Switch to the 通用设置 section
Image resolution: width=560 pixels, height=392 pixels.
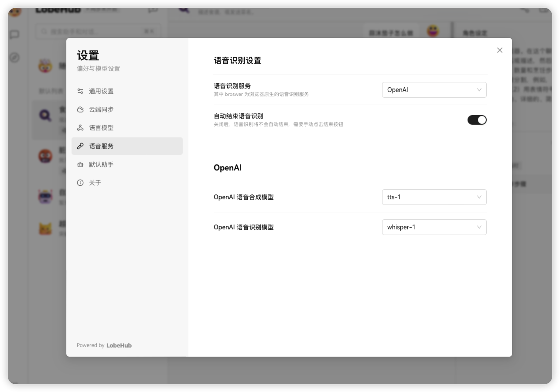pyautogui.click(x=101, y=91)
